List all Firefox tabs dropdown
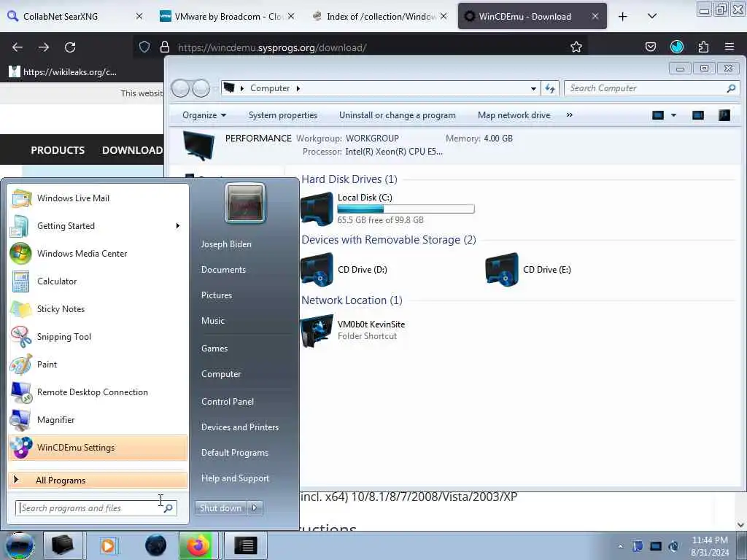The image size is (747, 560). pyautogui.click(x=652, y=16)
